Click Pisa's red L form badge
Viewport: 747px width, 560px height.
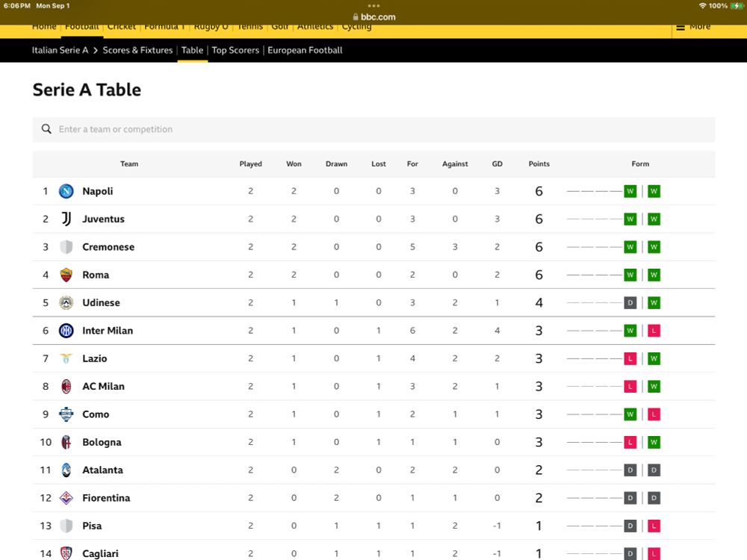[654, 526]
